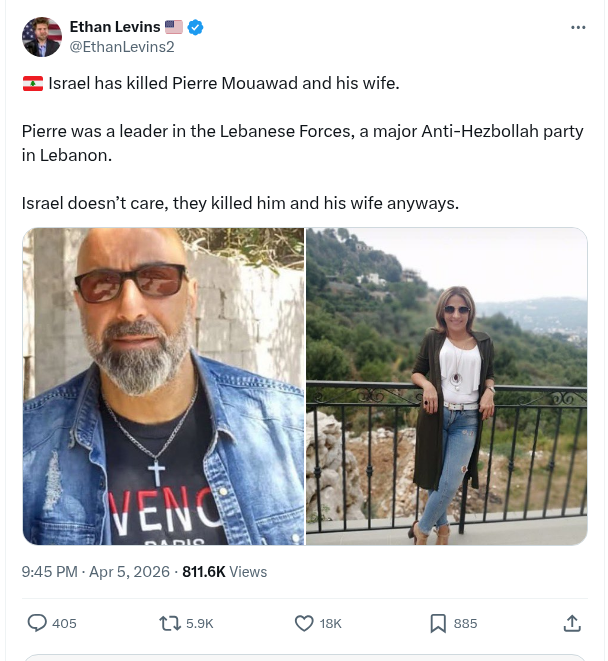Click the Ethan Levins display name
Screen dimensions: 608x661
[x=114, y=27]
